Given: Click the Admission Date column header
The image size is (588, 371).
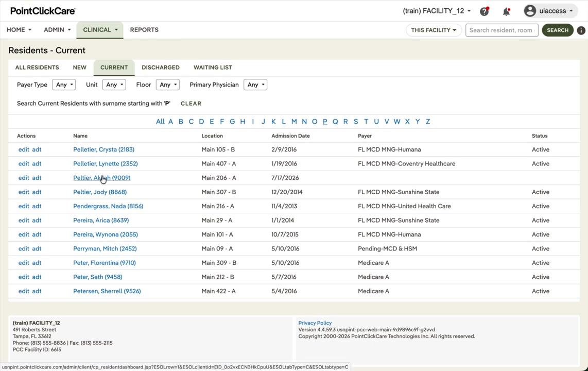Looking at the screenshot, I should (x=290, y=136).
